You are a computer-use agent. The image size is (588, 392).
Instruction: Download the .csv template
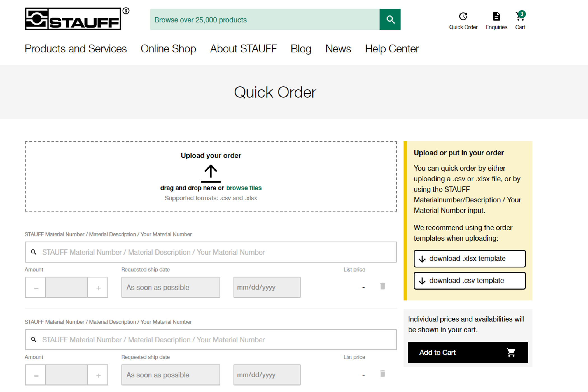469,280
